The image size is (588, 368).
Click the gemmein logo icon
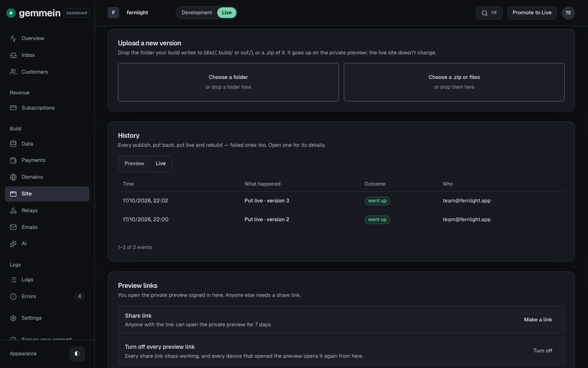[11, 13]
